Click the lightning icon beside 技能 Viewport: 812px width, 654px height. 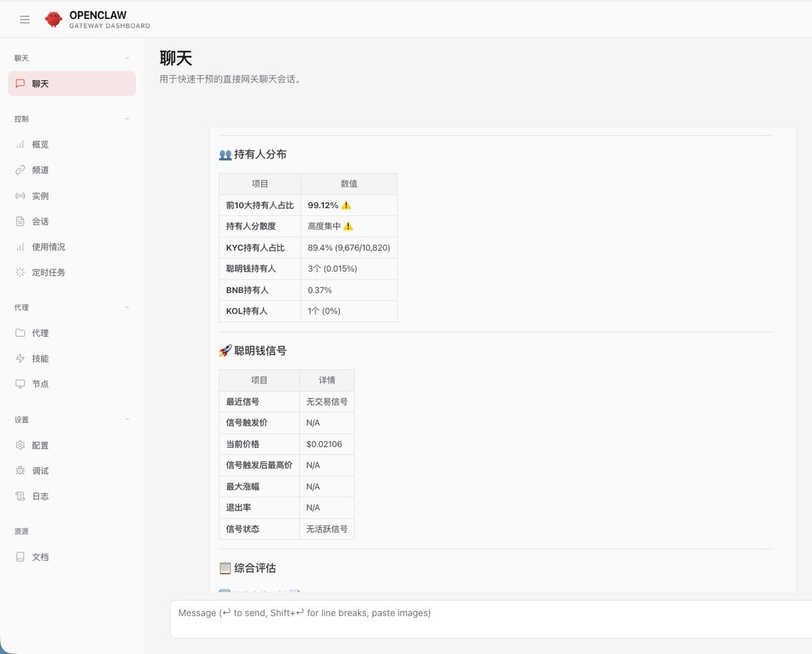[20, 358]
